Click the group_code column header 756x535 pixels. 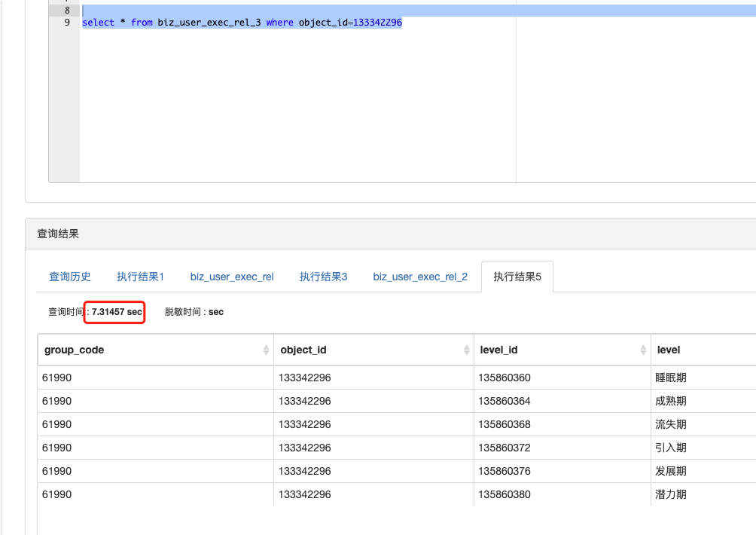(x=156, y=350)
